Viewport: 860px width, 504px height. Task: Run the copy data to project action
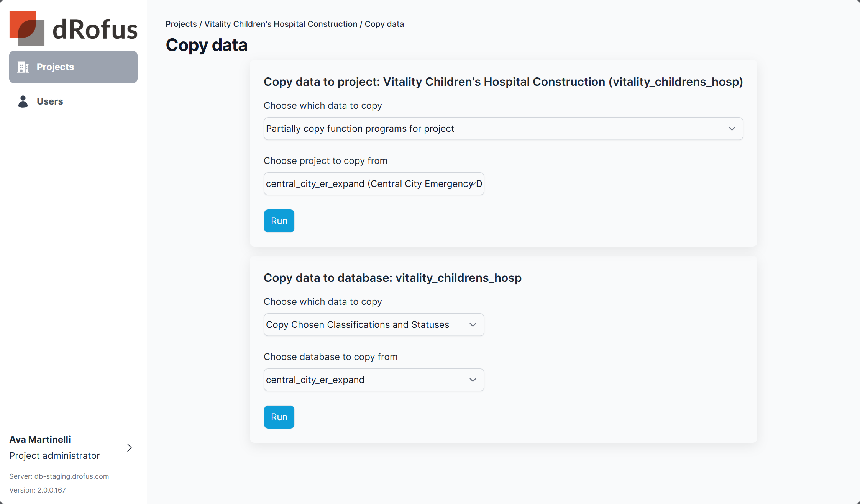tap(279, 221)
